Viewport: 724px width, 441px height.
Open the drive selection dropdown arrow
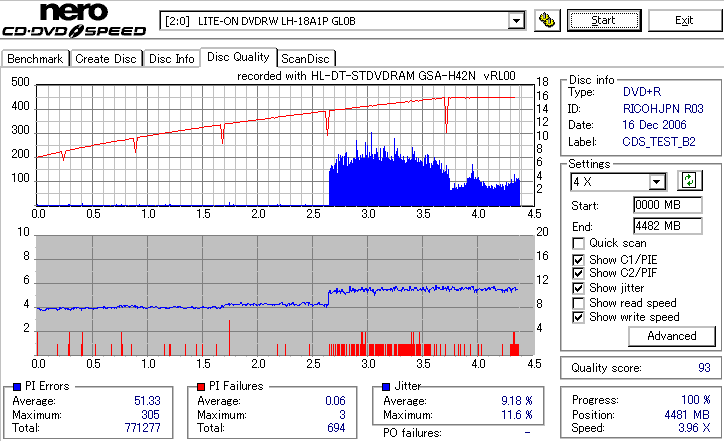[x=516, y=21]
